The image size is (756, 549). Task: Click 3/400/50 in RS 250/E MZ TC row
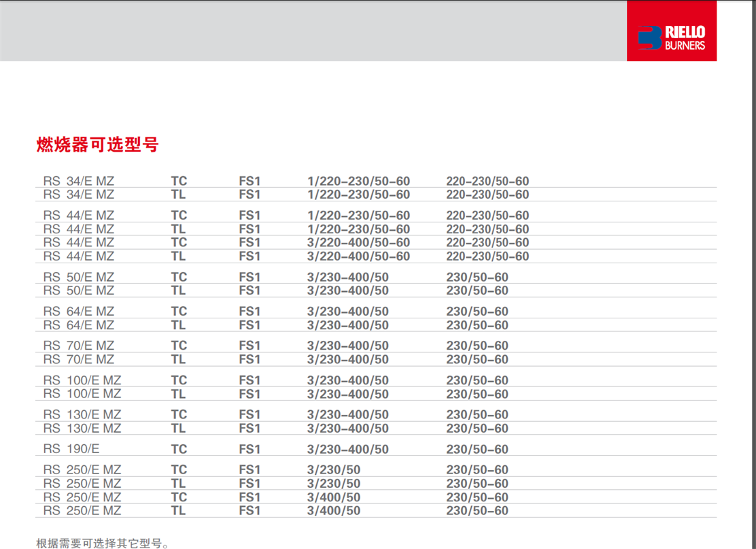click(x=334, y=497)
